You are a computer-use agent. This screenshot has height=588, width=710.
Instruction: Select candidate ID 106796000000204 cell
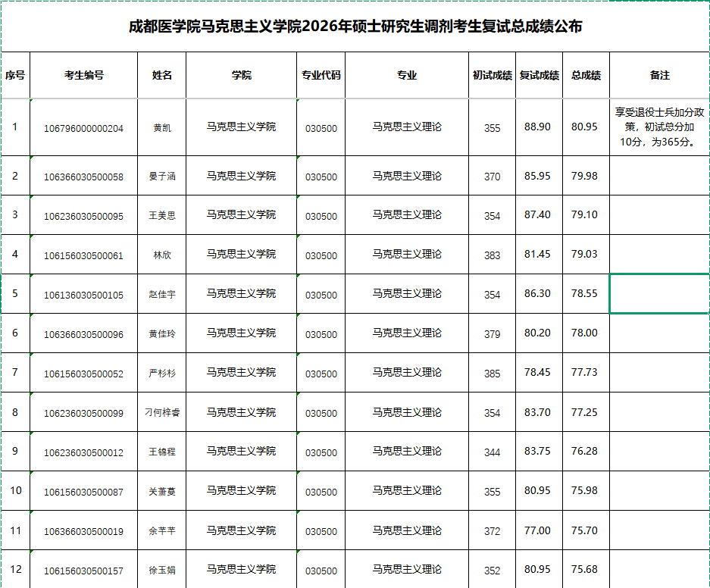pos(83,128)
